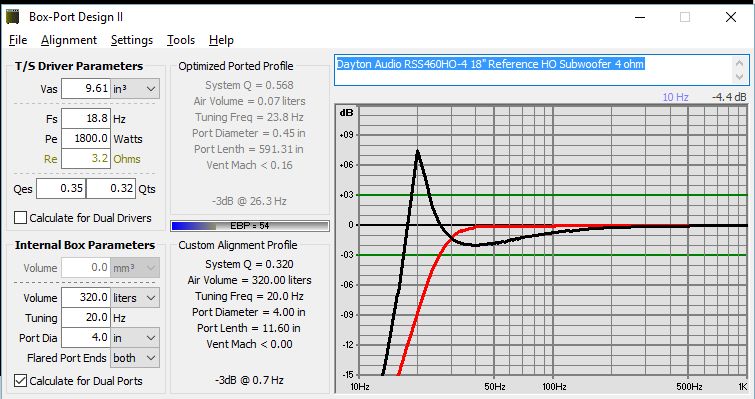
Task: Click 'Air Volume = 320.00 liters' text
Action: pos(249,280)
